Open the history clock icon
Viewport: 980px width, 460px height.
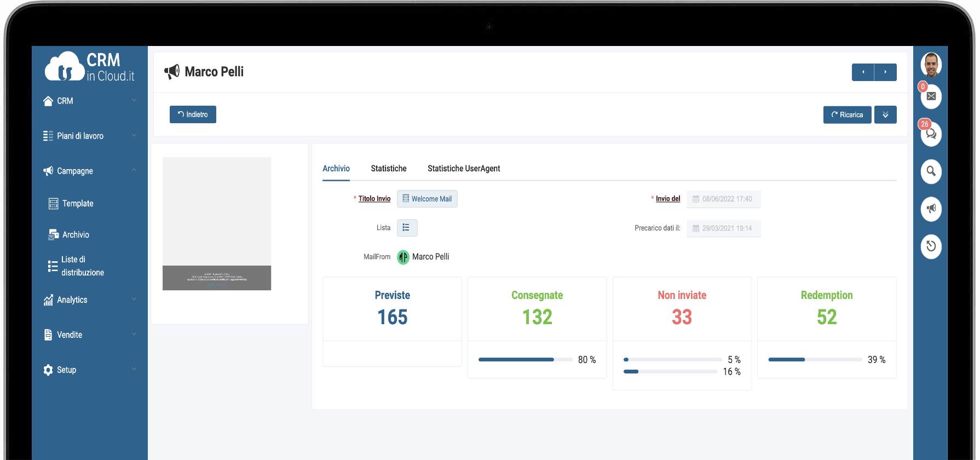[931, 246]
